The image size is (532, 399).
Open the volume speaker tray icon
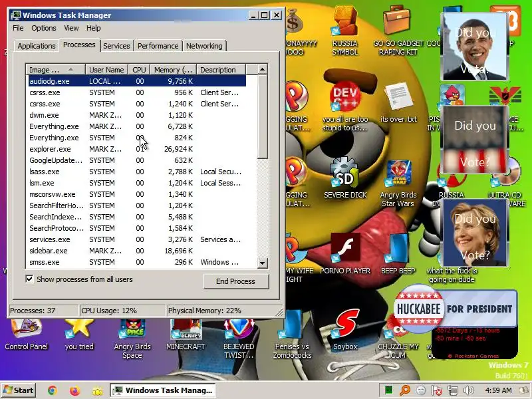click(x=469, y=390)
